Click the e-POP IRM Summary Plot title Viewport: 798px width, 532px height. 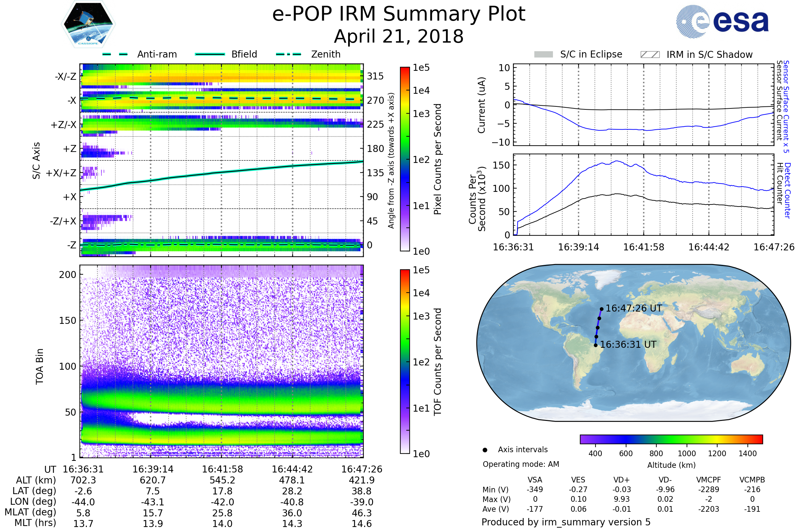pyautogui.click(x=399, y=14)
